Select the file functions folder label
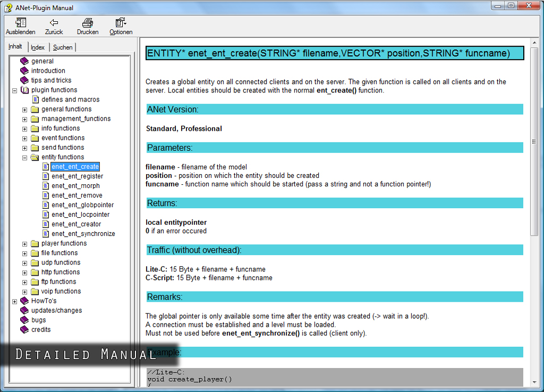Viewport: 544px width, 392px height. click(x=59, y=253)
